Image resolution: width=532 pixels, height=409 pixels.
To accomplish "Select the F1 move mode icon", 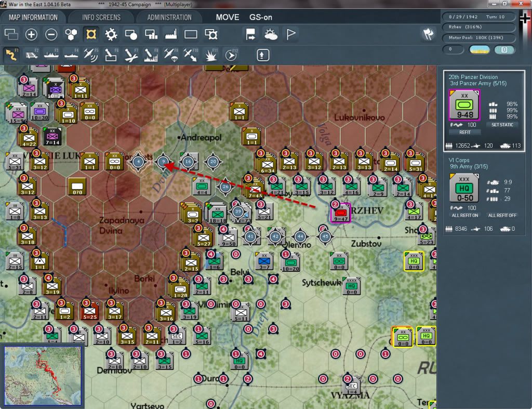I will (11, 55).
